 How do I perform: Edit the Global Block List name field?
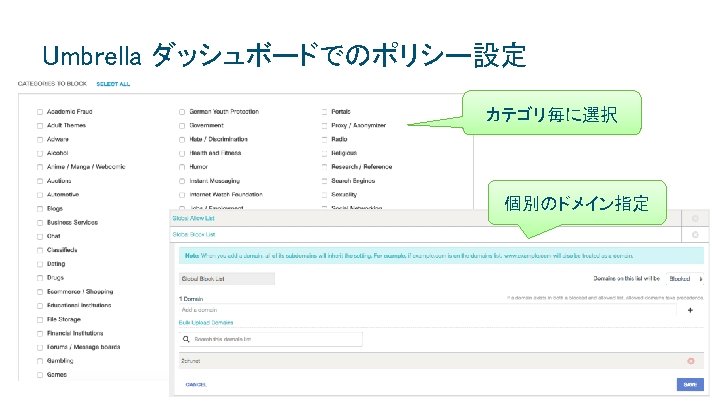pyautogui.click(x=227, y=279)
